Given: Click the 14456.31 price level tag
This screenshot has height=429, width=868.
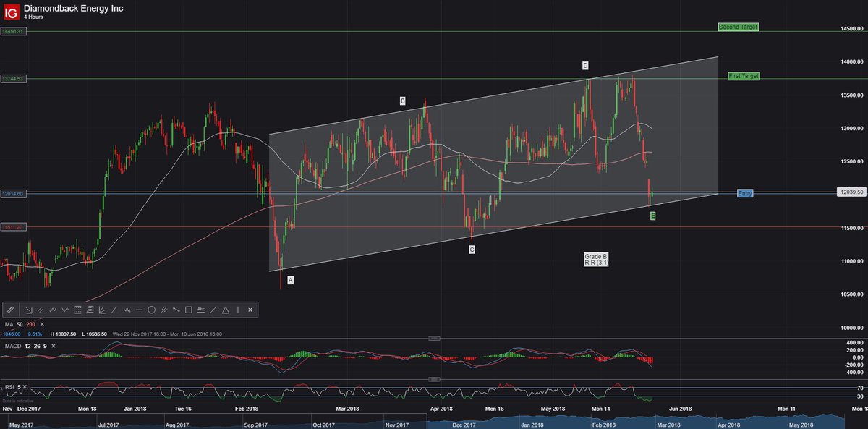Looking at the screenshot, I should point(13,31).
